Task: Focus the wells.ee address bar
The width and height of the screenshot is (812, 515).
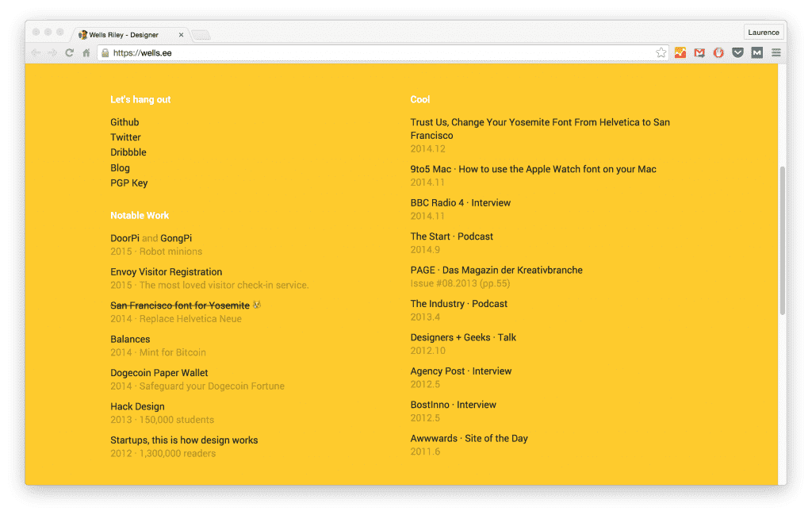Action: tap(382, 53)
